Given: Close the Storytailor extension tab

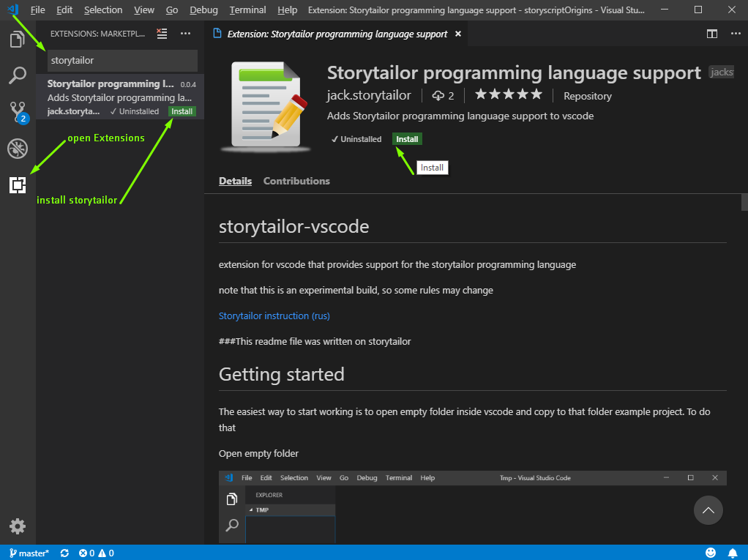Looking at the screenshot, I should 458,34.
